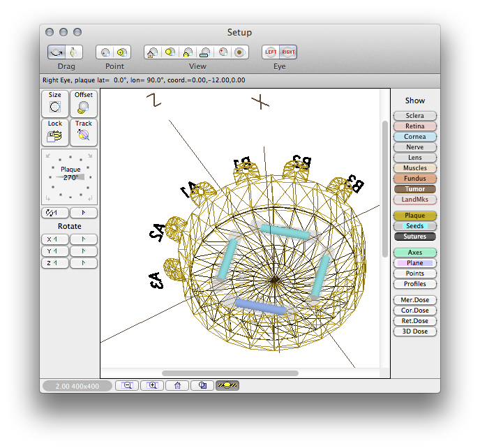Select the LEFT eye button
Image resolution: width=480 pixels, height=448 pixels.
[x=271, y=52]
